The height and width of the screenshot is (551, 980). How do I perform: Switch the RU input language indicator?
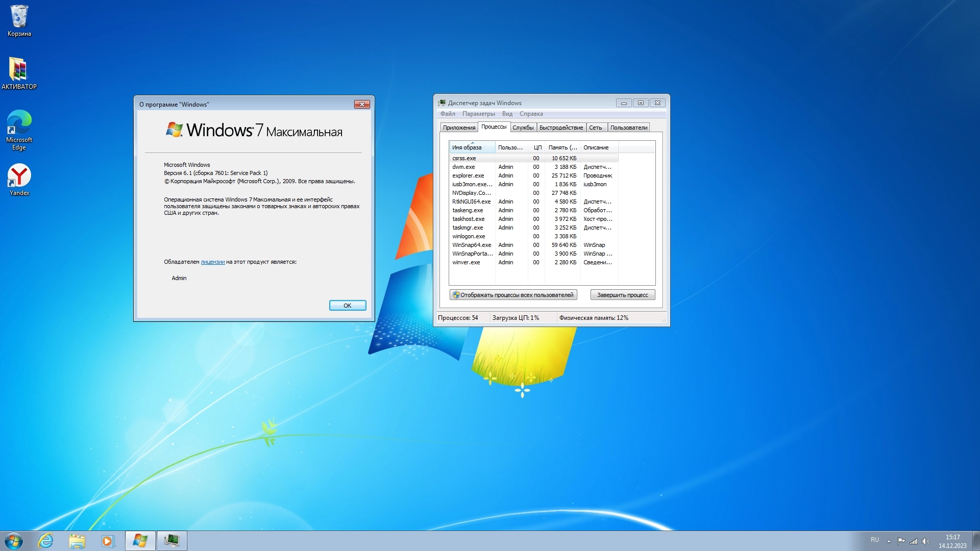click(x=874, y=540)
